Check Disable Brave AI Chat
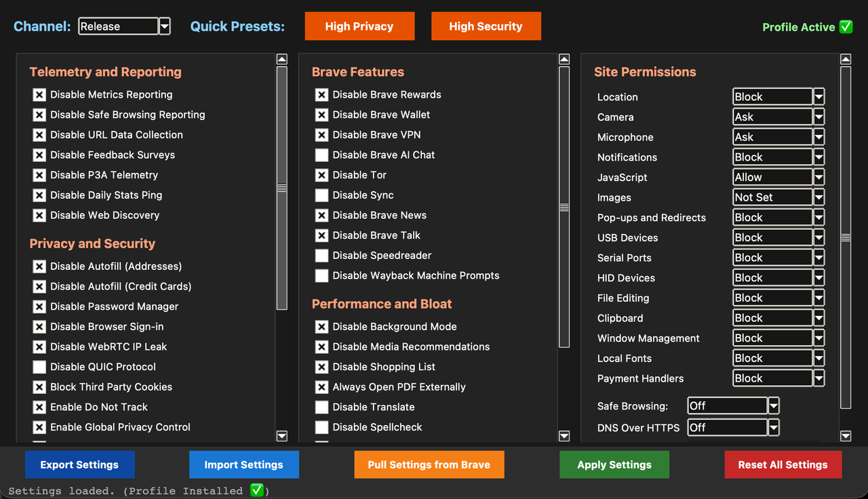The width and height of the screenshot is (868, 499). pos(321,155)
